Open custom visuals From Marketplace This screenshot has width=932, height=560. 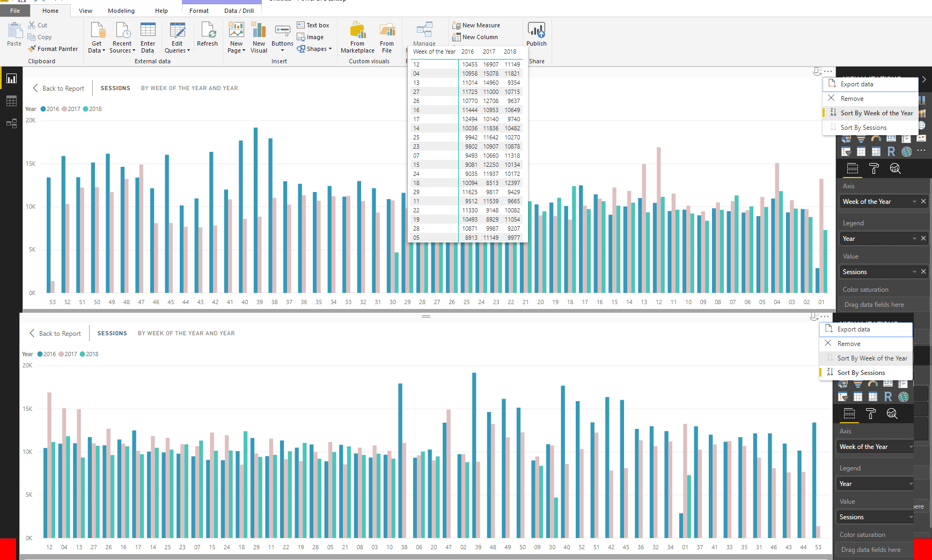pyautogui.click(x=357, y=38)
